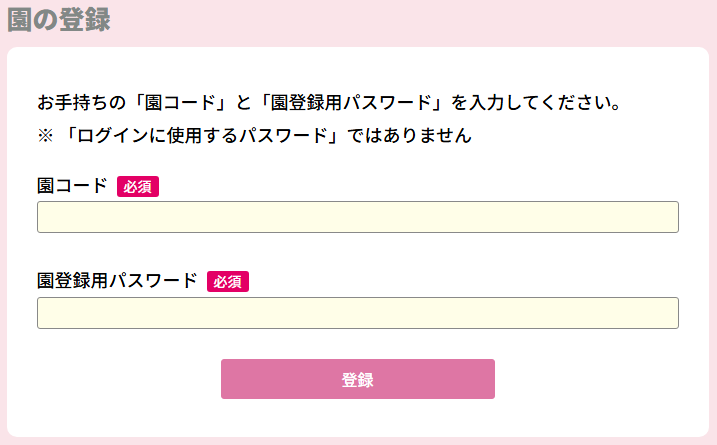The image size is (717, 445).
Task: Click the 園コード input field
Action: click(357, 217)
